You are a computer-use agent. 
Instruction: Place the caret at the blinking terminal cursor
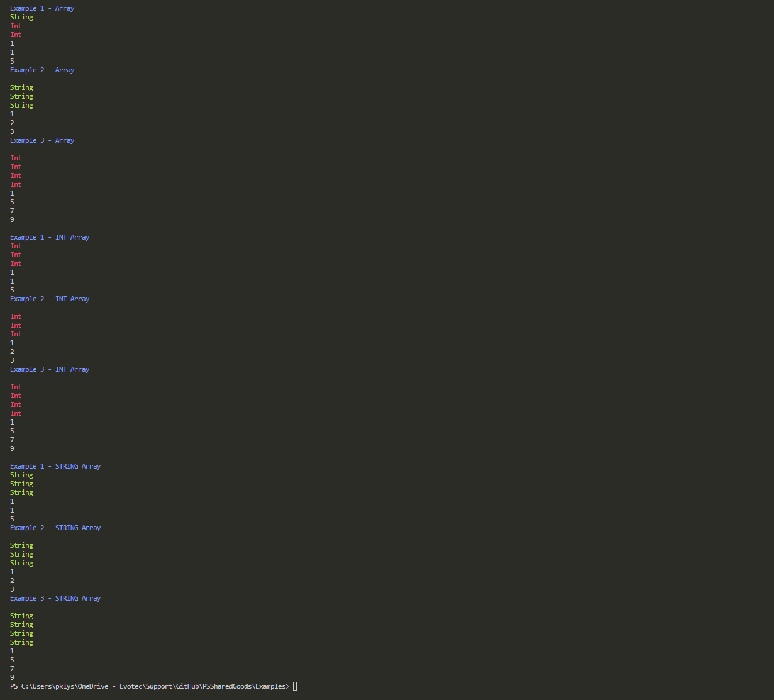point(294,686)
